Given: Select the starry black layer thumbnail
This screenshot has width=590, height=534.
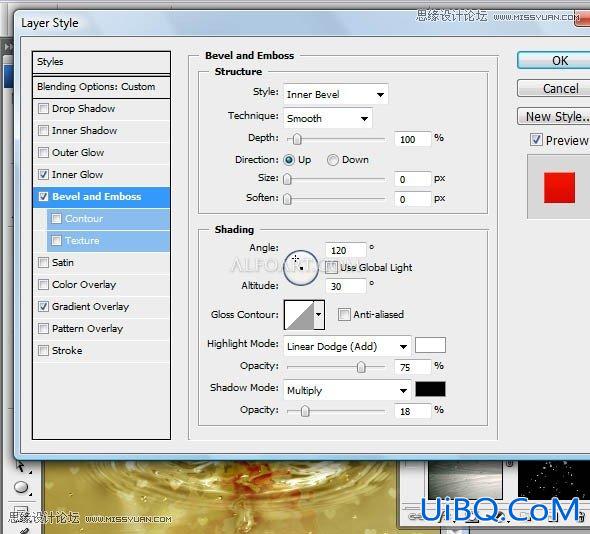Looking at the screenshot, I should pyautogui.click(x=554, y=479).
